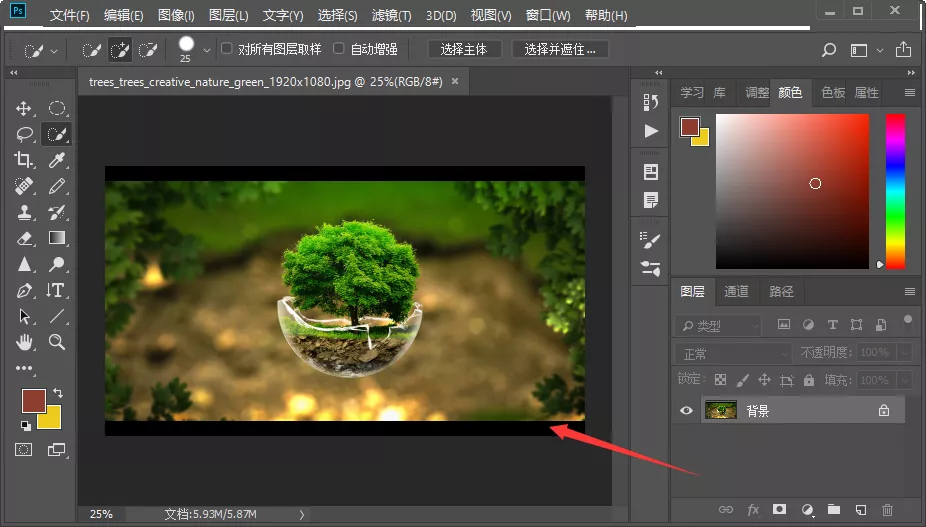This screenshot has width=926, height=527.
Task: Open the color panel options menu
Action: [909, 93]
